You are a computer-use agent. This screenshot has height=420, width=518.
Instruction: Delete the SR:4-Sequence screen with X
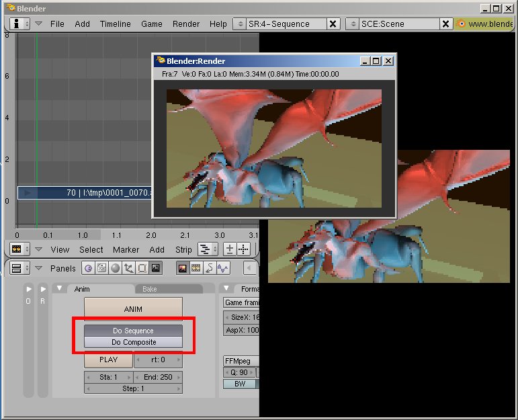(x=333, y=24)
